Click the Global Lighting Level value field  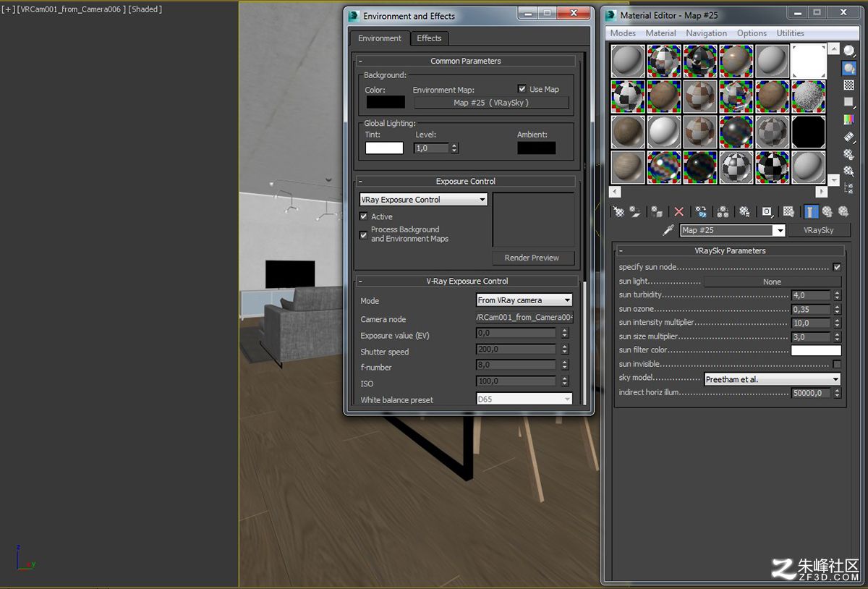(x=431, y=148)
